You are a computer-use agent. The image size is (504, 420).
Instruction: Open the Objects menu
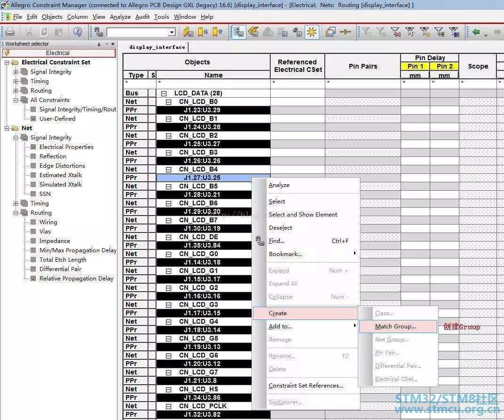52,17
